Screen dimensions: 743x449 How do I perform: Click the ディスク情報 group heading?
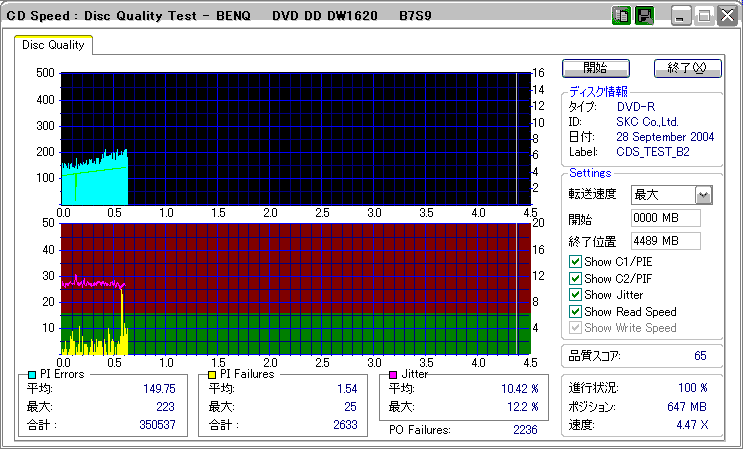pos(598,92)
